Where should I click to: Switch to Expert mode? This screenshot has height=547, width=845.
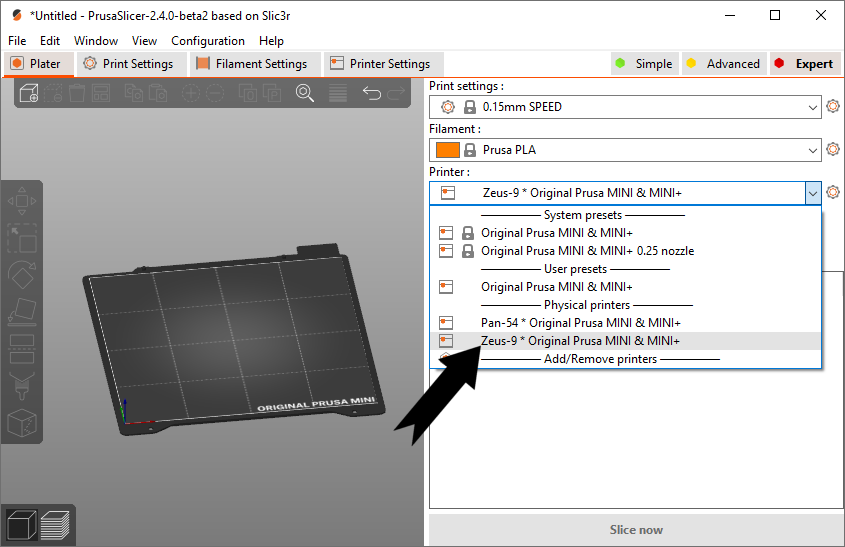[x=805, y=64]
